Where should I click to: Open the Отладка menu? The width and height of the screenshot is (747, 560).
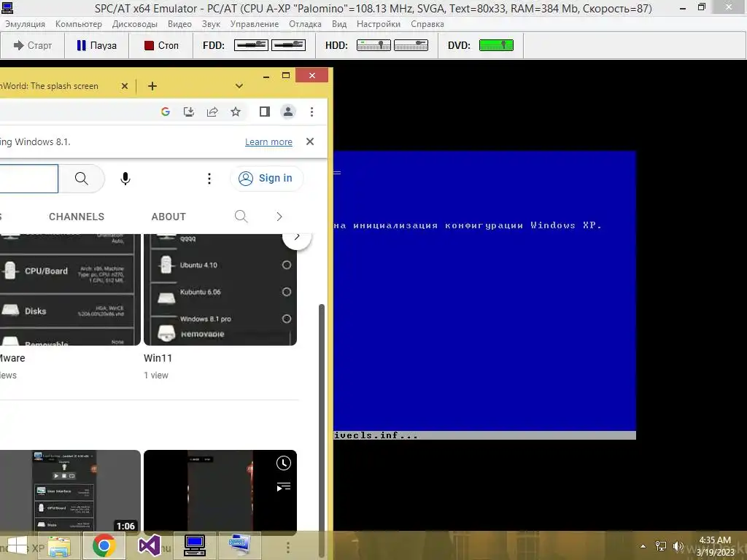pyautogui.click(x=305, y=24)
